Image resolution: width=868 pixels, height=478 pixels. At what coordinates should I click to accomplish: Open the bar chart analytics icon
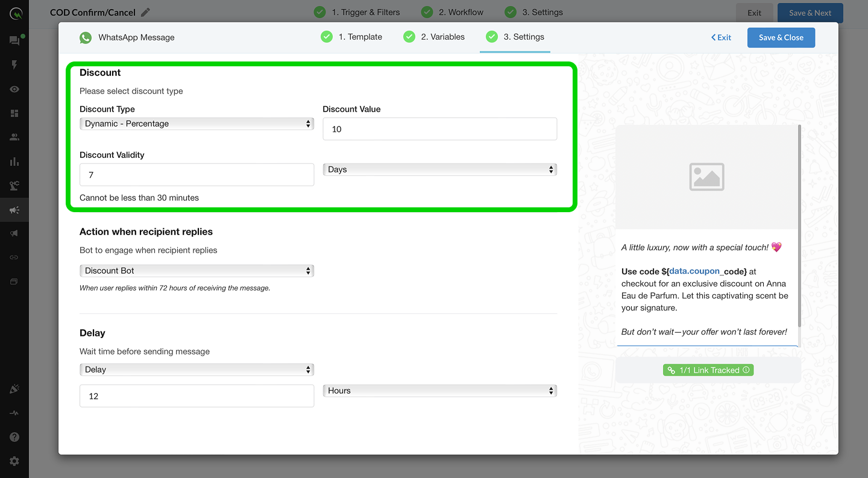[14, 162]
